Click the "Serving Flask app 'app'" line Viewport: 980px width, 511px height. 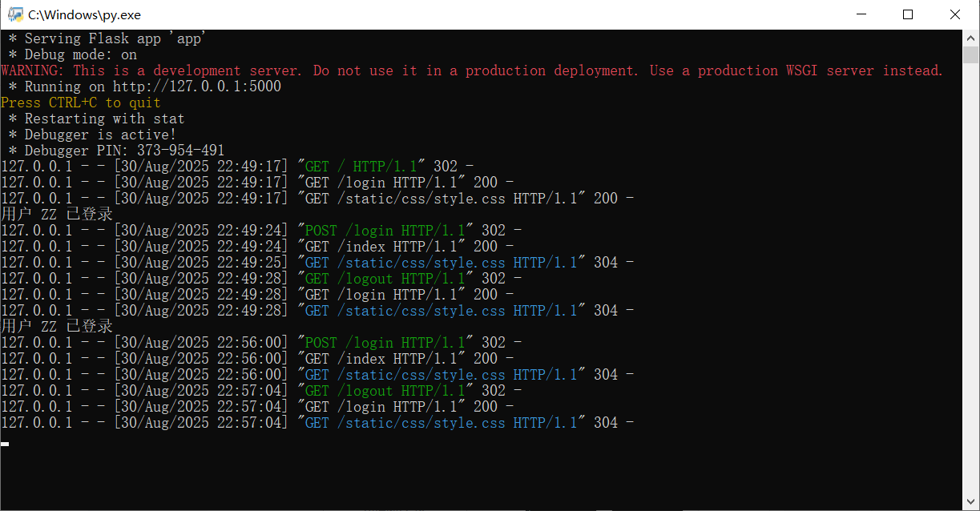(107, 38)
